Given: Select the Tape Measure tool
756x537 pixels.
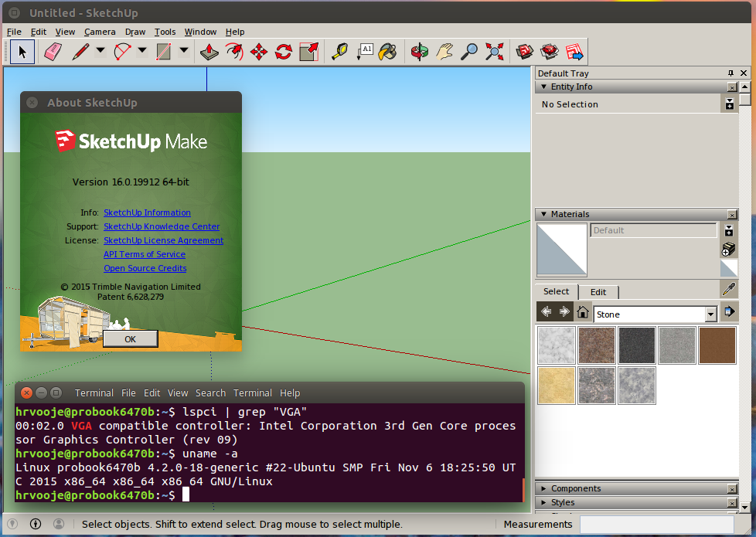Looking at the screenshot, I should pyautogui.click(x=339, y=52).
